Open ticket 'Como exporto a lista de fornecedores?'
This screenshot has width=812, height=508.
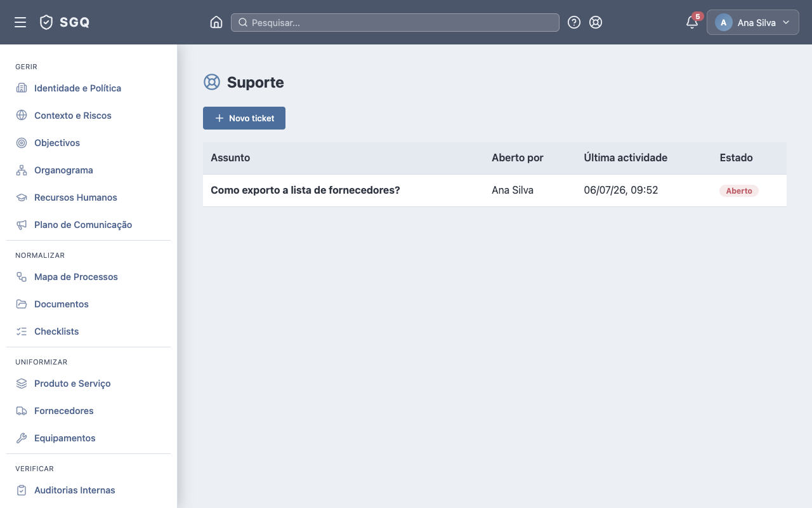305,190
